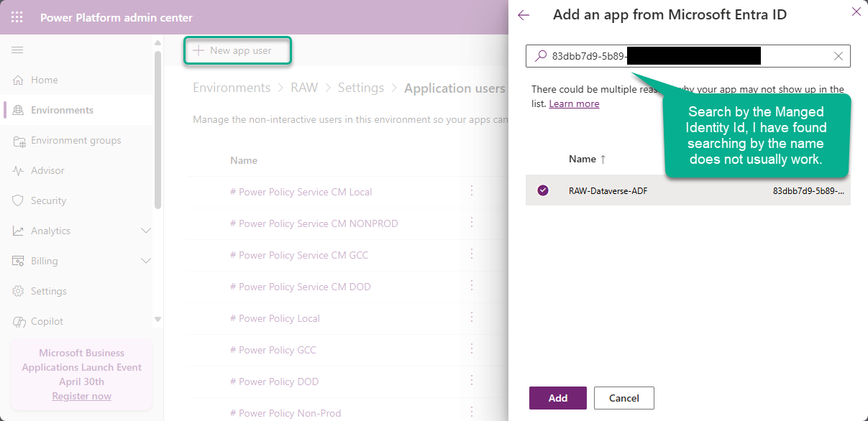Open more options for Power Policy GCC

click(472, 348)
